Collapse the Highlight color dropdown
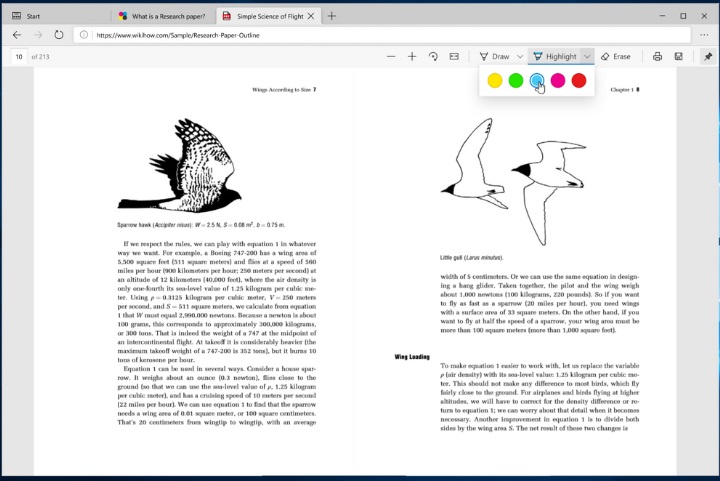This screenshot has width=720, height=481. click(x=587, y=56)
